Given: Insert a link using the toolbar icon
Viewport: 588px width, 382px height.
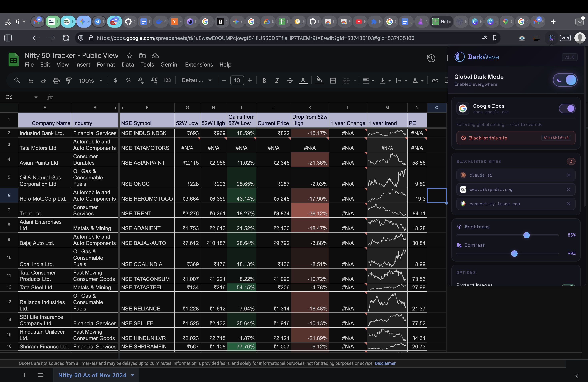Looking at the screenshot, I should click(435, 81).
